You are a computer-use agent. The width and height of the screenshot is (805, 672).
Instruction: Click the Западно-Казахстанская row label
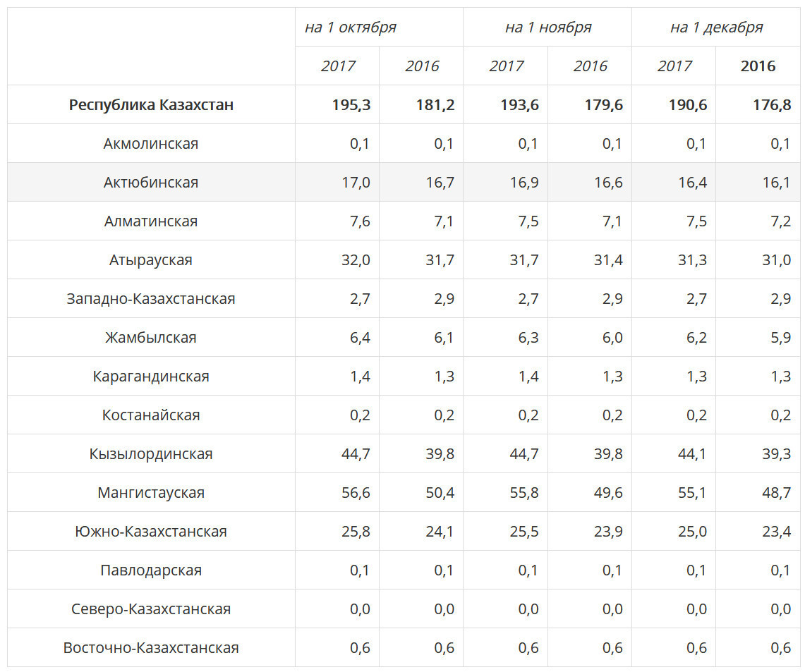(151, 298)
